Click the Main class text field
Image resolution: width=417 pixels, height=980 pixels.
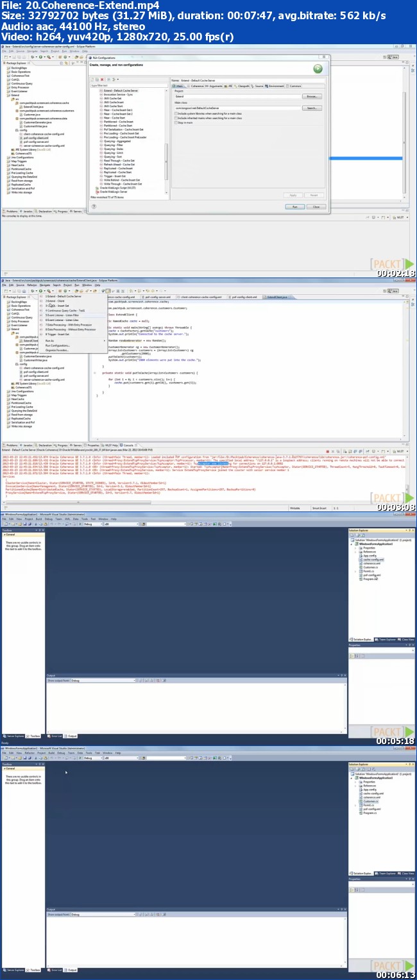[237, 108]
